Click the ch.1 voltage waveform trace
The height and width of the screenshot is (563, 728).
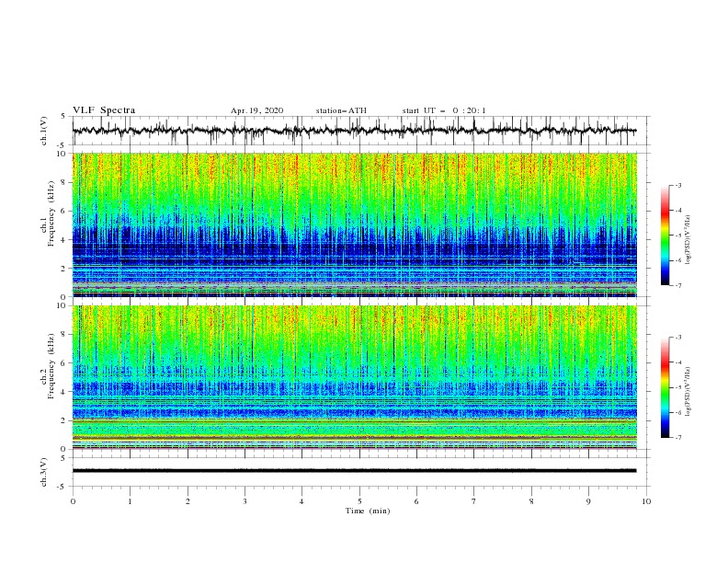[x=354, y=131]
